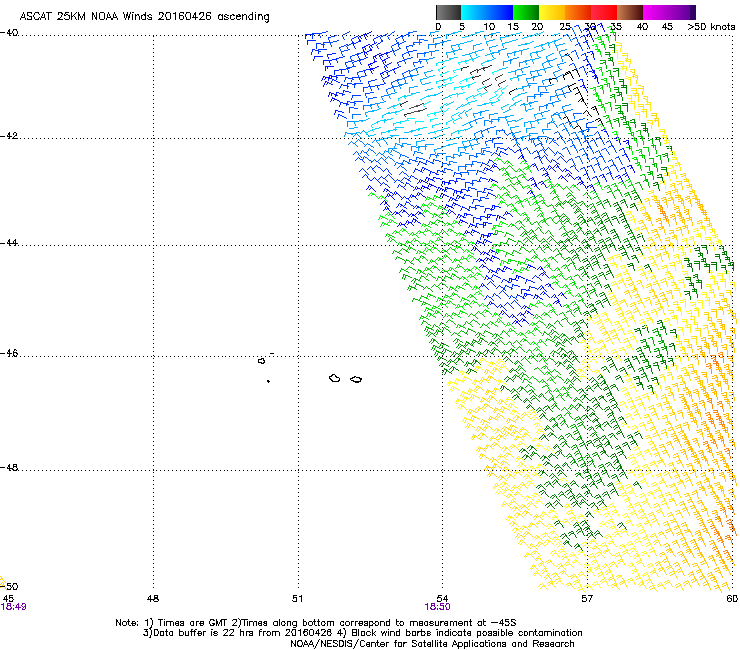Image resolution: width=740 pixels, height=650 pixels.
Task: Click the red 30–35 knots legend swatch
Action: click(604, 12)
